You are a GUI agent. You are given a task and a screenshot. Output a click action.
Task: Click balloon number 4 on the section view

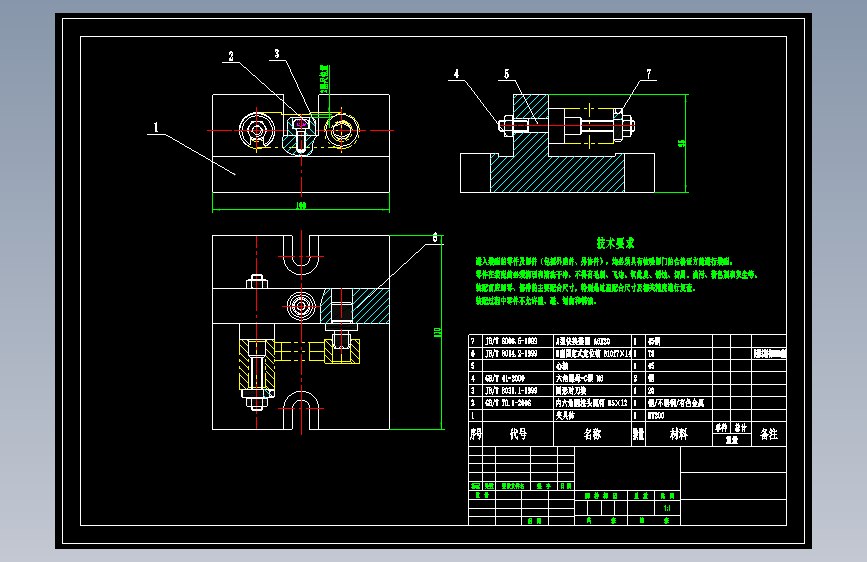tap(456, 74)
